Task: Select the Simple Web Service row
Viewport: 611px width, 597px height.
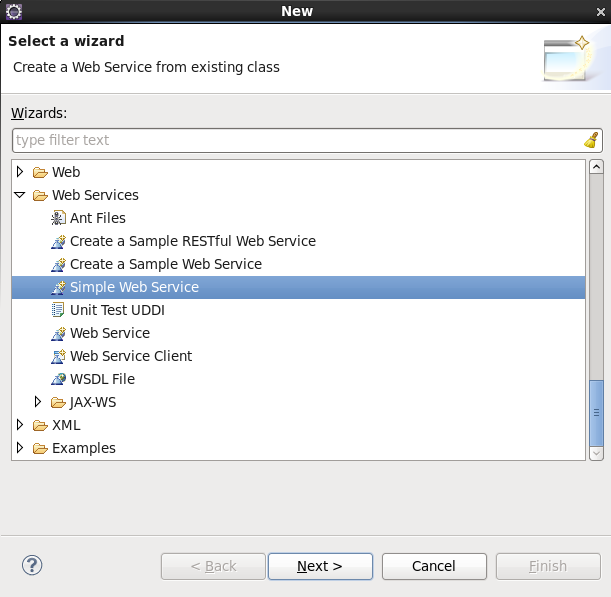Action: tap(298, 287)
